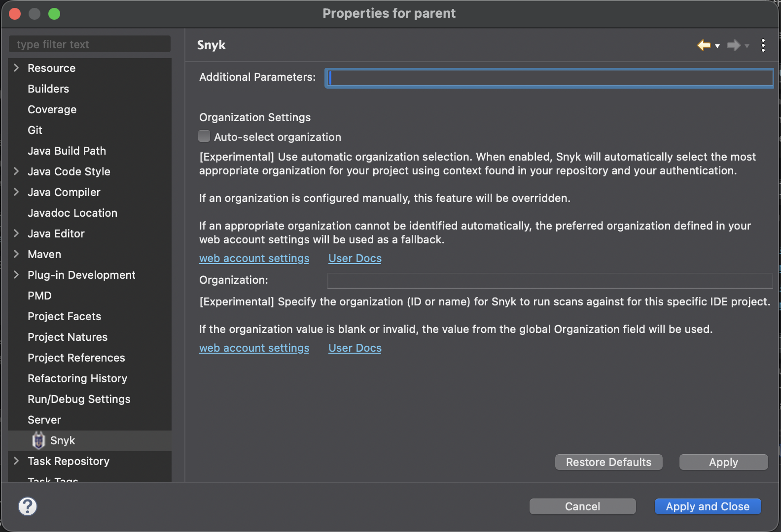Open the second User Docs link
781x532 pixels.
[x=355, y=348]
